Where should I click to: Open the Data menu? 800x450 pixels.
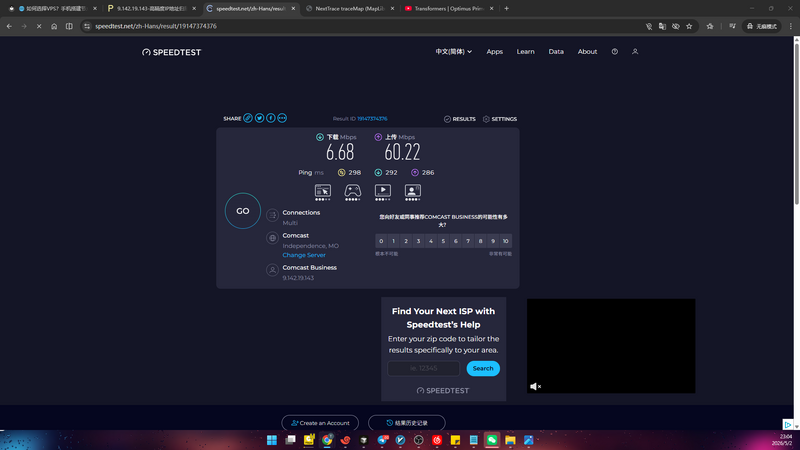click(556, 52)
